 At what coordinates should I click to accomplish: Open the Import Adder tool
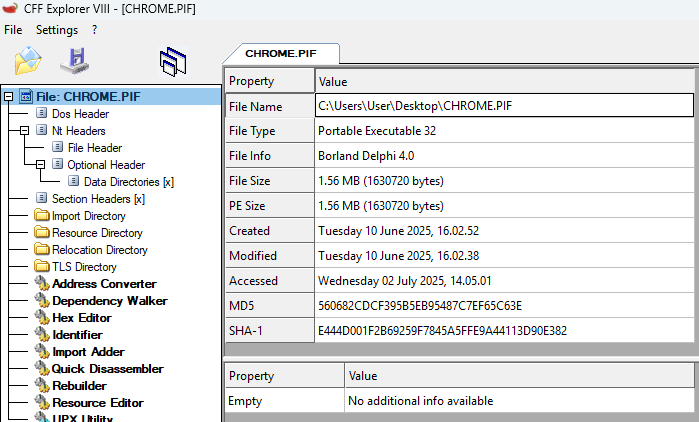click(88, 352)
